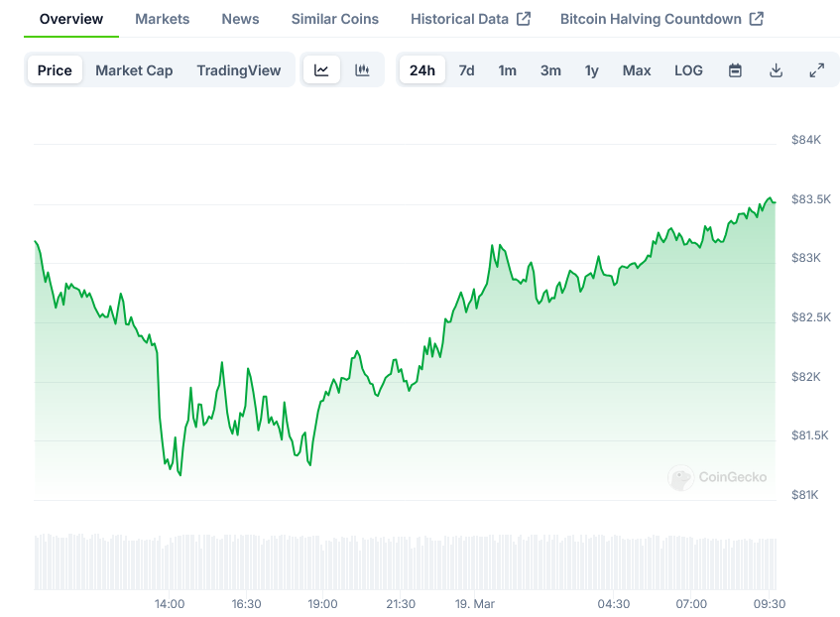The width and height of the screenshot is (840, 617).
Task: Select the Price chart mode
Action: tap(55, 70)
